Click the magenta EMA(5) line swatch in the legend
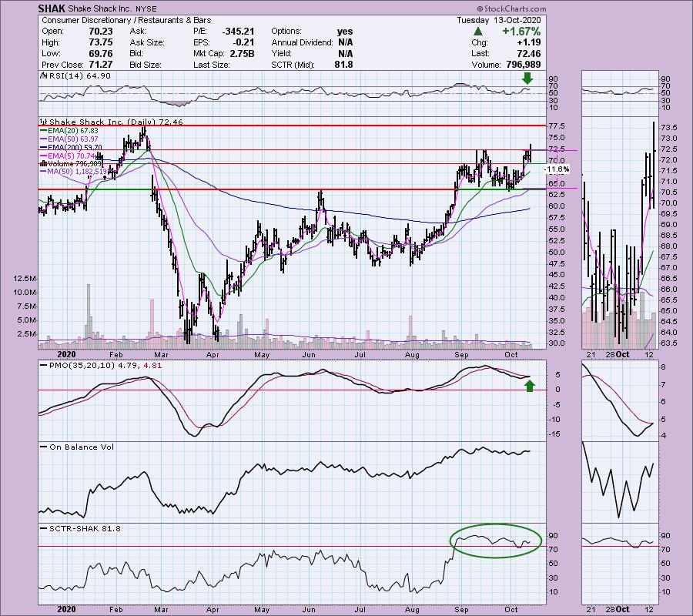Screen dimensions: 693x616 pos(43,156)
